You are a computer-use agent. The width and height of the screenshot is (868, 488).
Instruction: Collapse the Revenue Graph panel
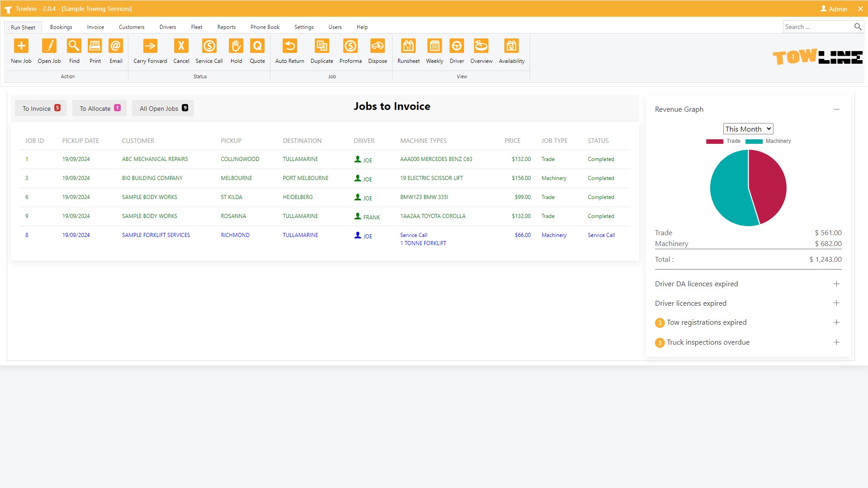point(836,109)
